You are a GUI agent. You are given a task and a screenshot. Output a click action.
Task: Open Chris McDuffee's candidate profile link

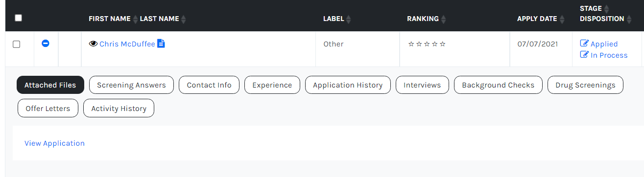click(x=127, y=44)
